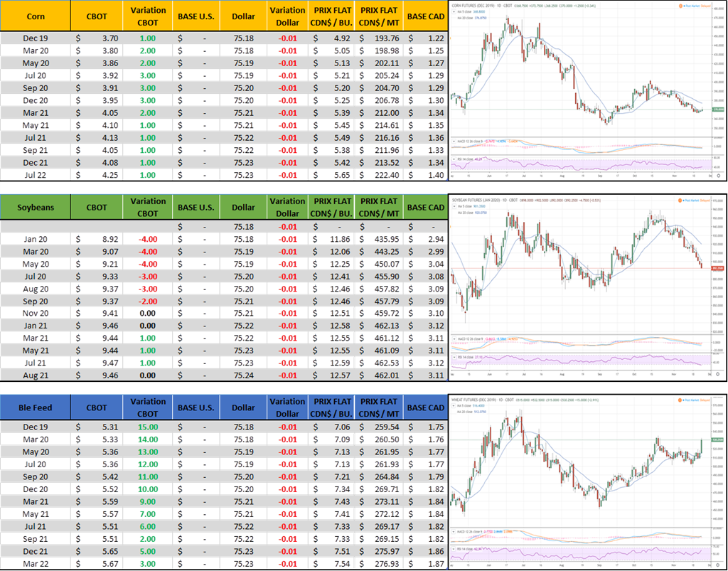Collapse the RSI indicator on soybean chart
The image size is (728, 571).
click(x=453, y=358)
